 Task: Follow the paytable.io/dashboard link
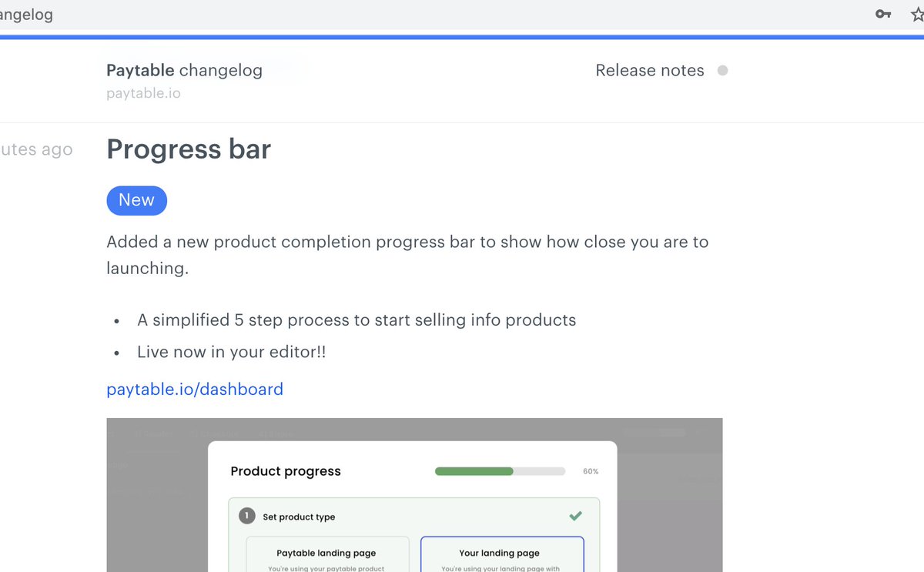click(x=195, y=389)
